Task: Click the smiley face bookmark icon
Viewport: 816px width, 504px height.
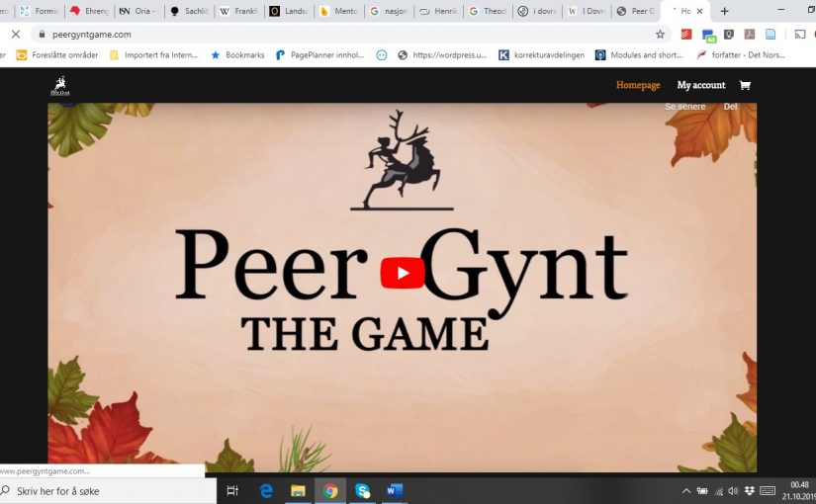Action: click(x=382, y=54)
